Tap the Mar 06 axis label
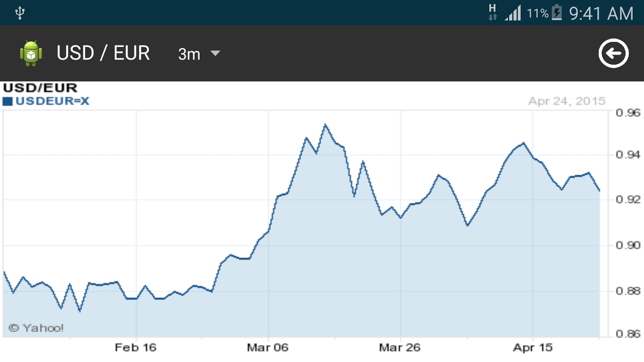 [268, 348]
